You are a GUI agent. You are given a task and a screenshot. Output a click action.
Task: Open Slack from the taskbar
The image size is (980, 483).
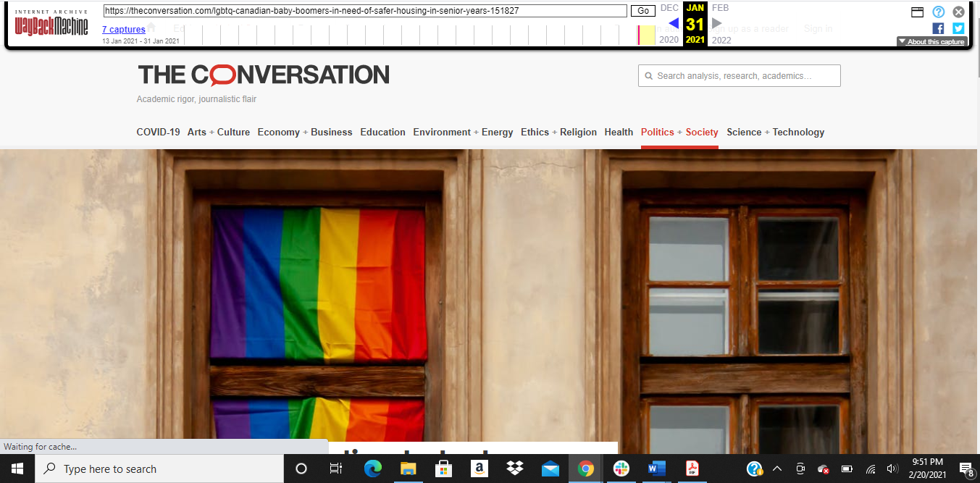[x=621, y=469]
